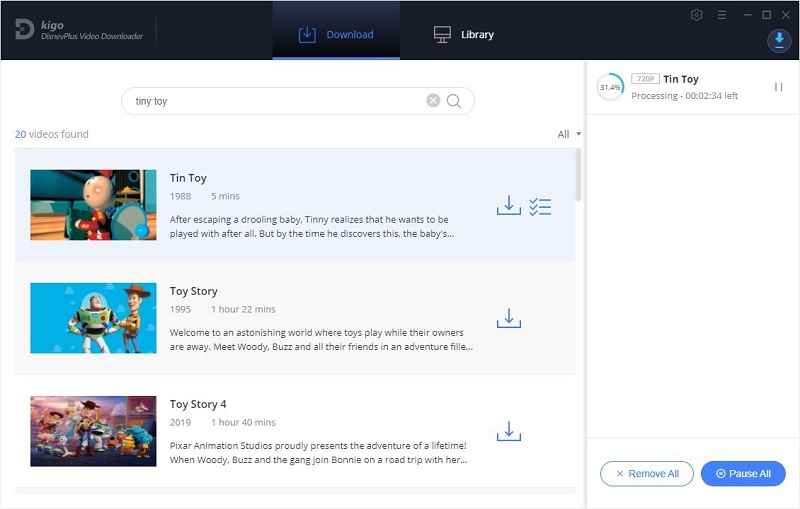This screenshot has width=800, height=509.
Task: Open advanced download settings for Tin Toy
Action: 540,206
